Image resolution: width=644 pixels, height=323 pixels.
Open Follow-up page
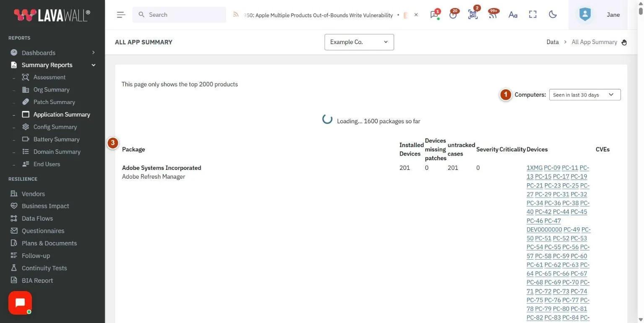point(36,255)
